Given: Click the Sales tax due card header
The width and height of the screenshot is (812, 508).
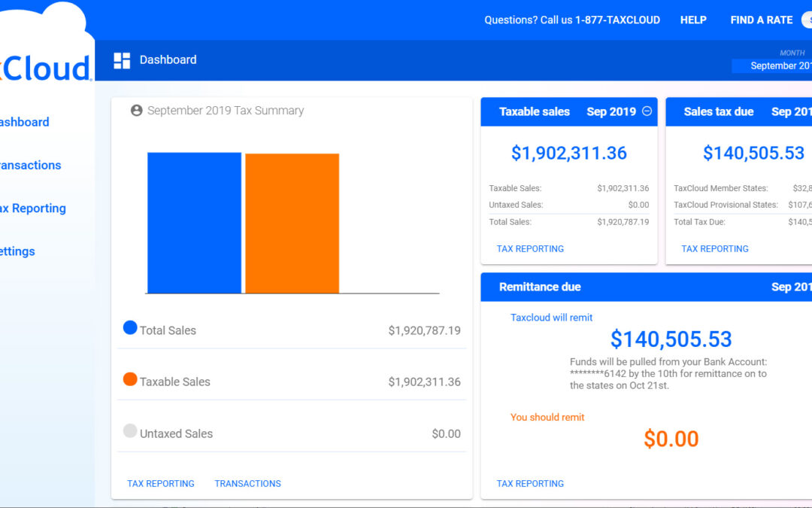Looking at the screenshot, I should click(738, 112).
